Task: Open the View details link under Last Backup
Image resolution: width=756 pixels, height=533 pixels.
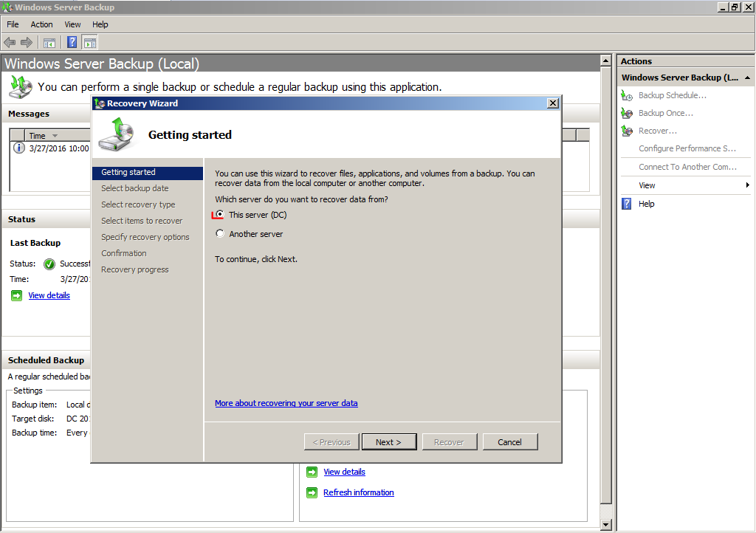Action: [x=49, y=295]
